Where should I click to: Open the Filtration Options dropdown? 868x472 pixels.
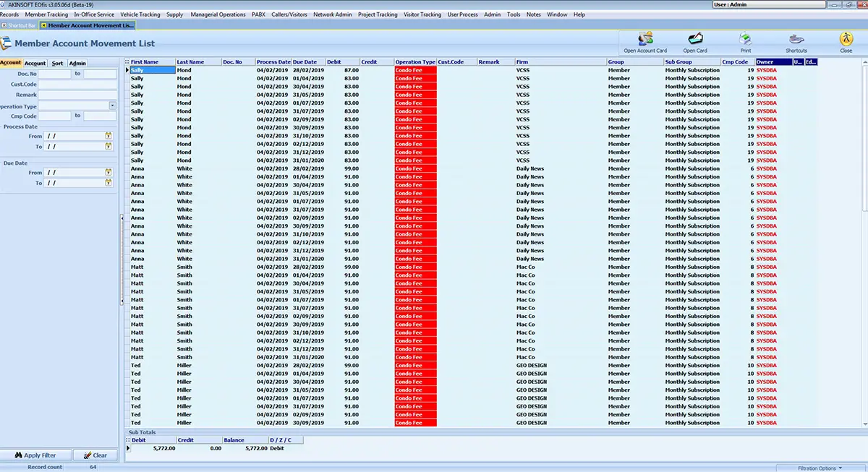coord(819,468)
